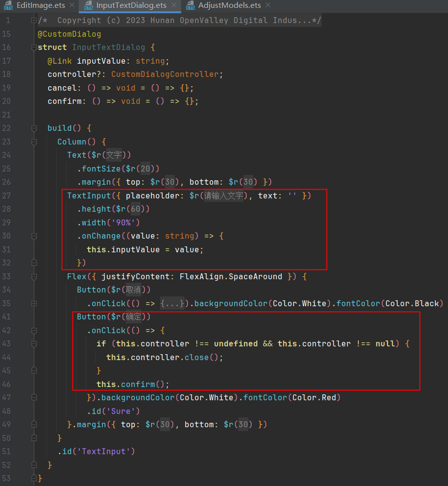Click the 取消 Button declaration on line 34
Screen dimensions: 448x486
[114, 290]
